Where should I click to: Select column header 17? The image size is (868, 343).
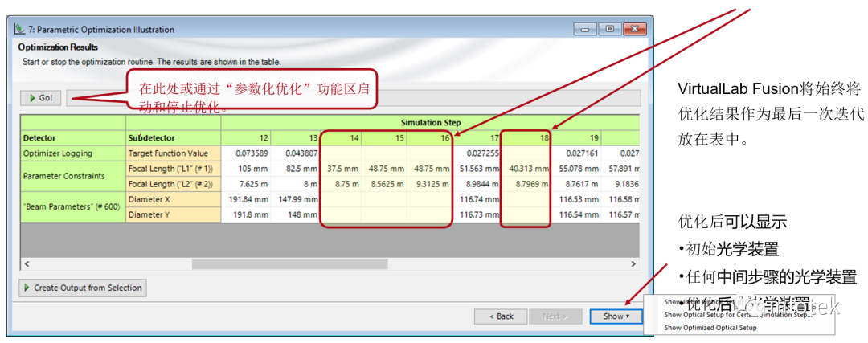click(477, 137)
